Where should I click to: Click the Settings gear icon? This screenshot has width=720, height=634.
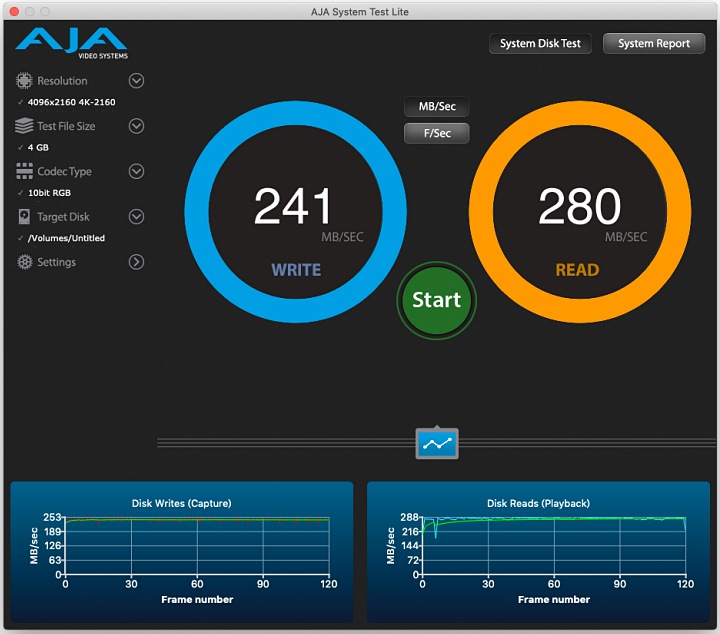pos(24,262)
